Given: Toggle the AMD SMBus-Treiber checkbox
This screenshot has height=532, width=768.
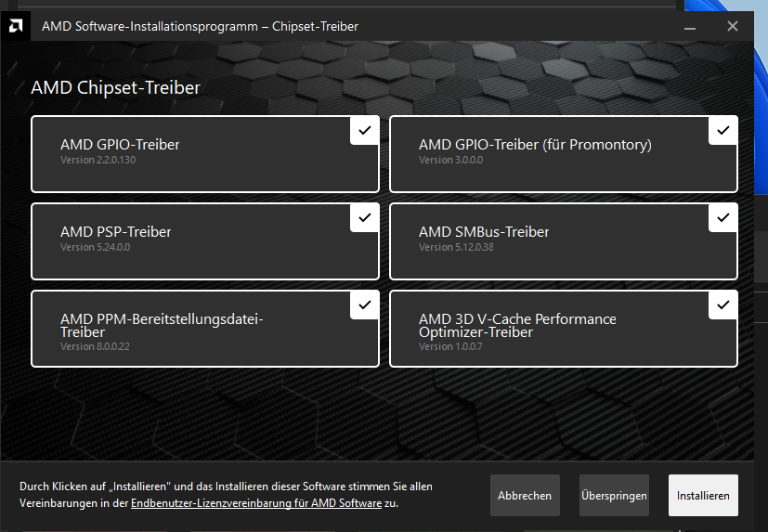Looking at the screenshot, I should [x=722, y=217].
